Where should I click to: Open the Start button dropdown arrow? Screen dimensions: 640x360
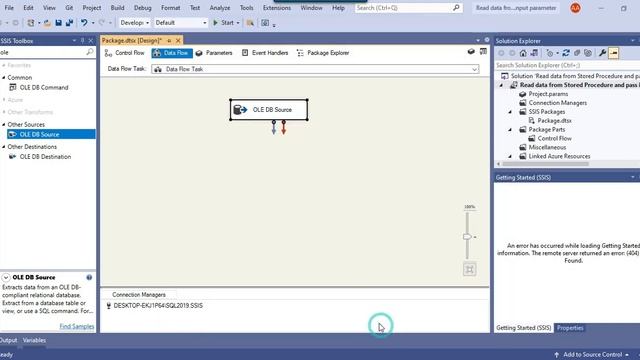(238, 23)
